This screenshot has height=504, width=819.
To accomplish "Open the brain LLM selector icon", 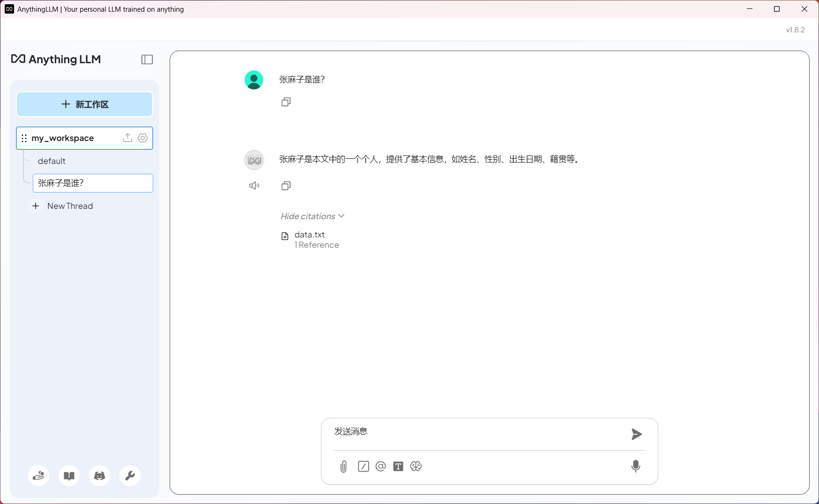I will click(x=416, y=467).
